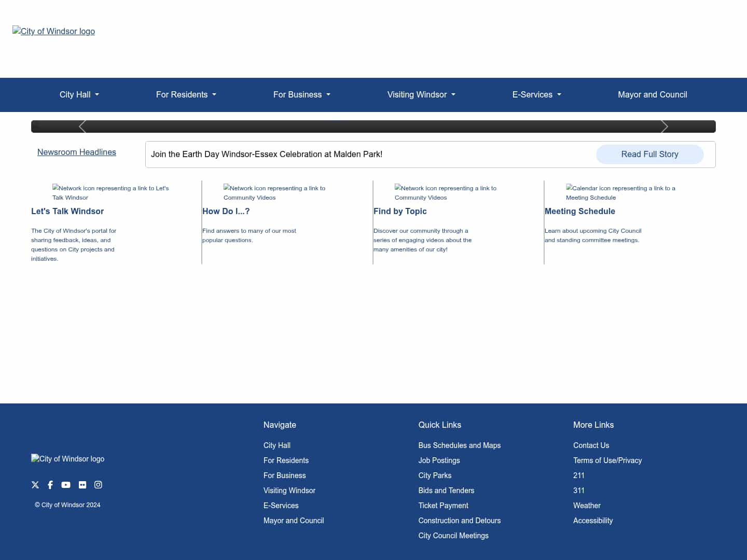The image size is (747, 560).
Task: Click the Facebook icon in the footer
Action: [50, 485]
